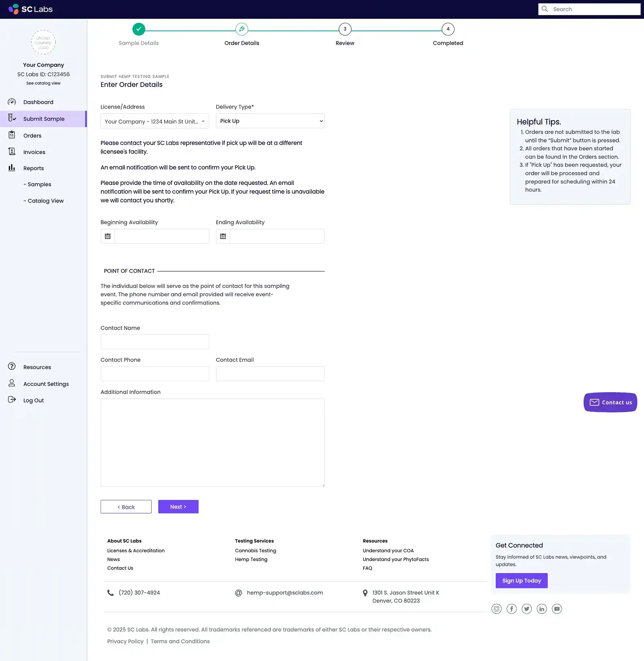This screenshot has width=644, height=661.
Task: Open the YouTube social icon
Action: (x=557, y=609)
